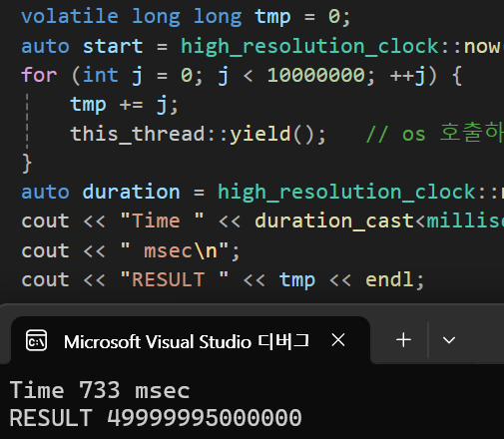Click 'duration_cast' in the cout line
Image resolution: width=504 pixels, height=439 pixels.
point(334,221)
